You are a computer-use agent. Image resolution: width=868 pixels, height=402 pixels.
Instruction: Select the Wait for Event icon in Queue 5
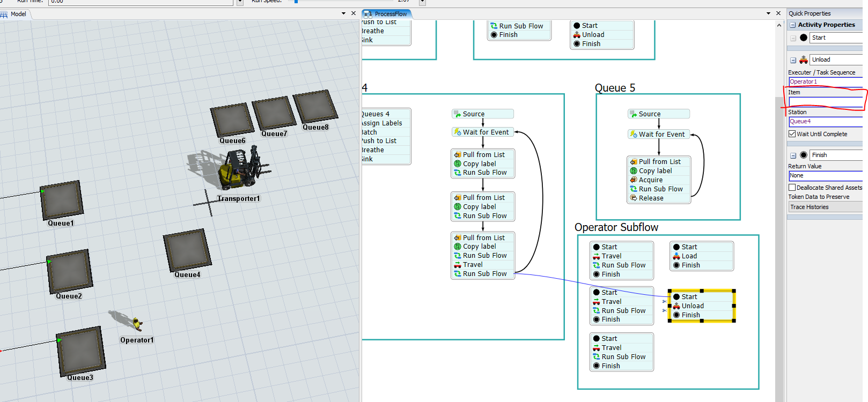pos(634,135)
